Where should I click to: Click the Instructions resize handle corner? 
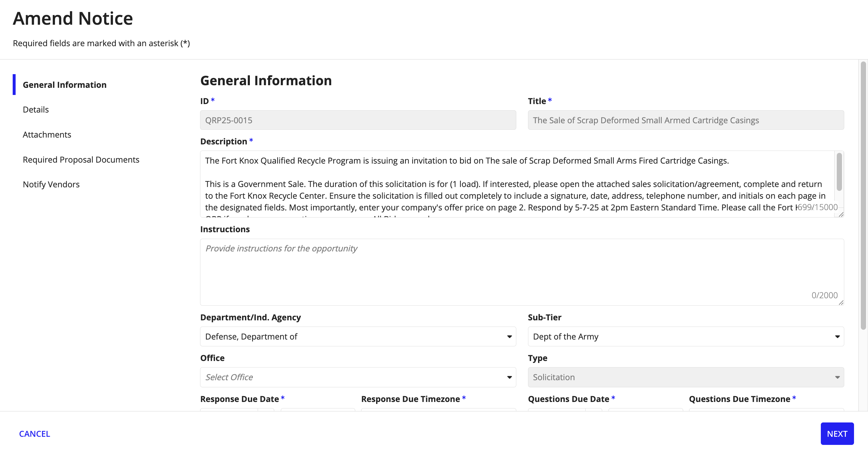[841, 302]
